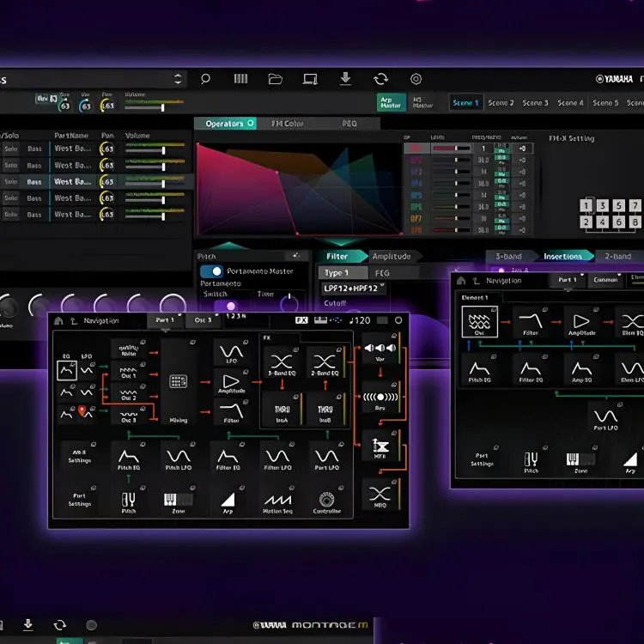Screen dimensions: 644x644
Task: Open the preset name up-down selector at top
Action: tap(178, 79)
